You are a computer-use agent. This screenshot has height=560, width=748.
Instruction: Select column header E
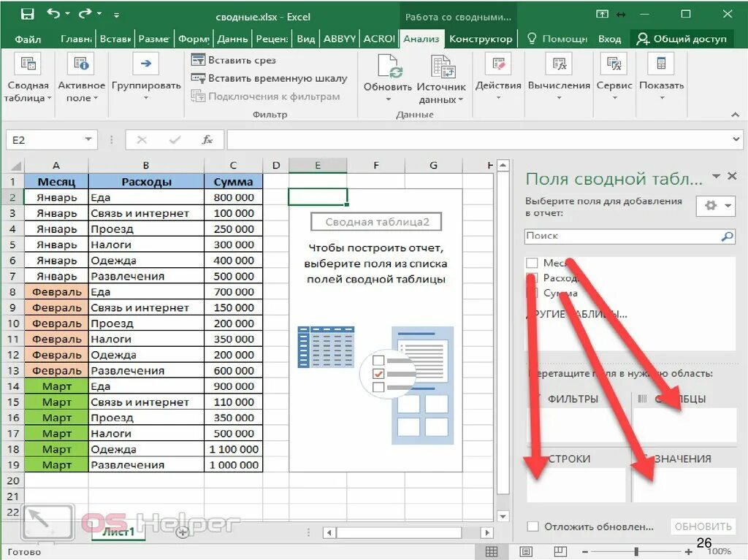pos(317,165)
